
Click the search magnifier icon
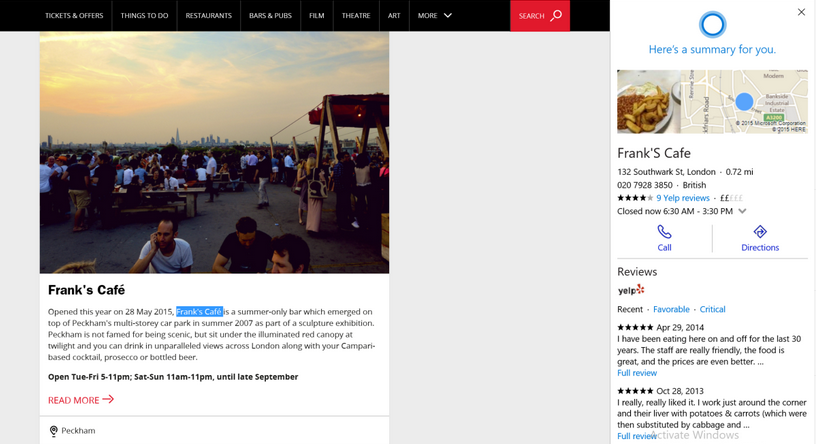pyautogui.click(x=557, y=15)
